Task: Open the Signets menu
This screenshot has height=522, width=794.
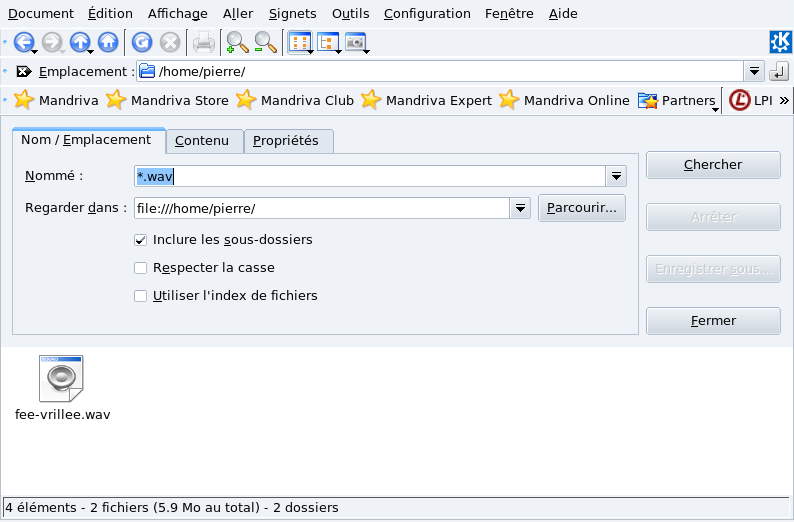Action: tap(292, 14)
